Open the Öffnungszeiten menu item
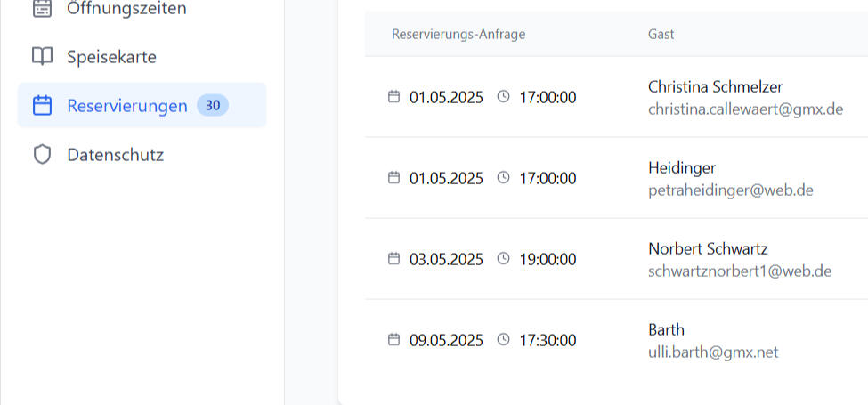Screen dimensions: 868x405 (x=126, y=9)
